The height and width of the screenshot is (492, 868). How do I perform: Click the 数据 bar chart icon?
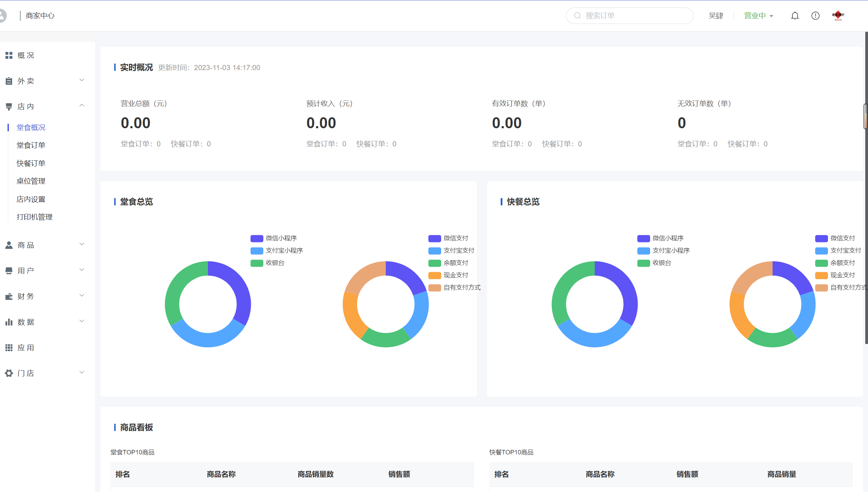pyautogui.click(x=9, y=322)
